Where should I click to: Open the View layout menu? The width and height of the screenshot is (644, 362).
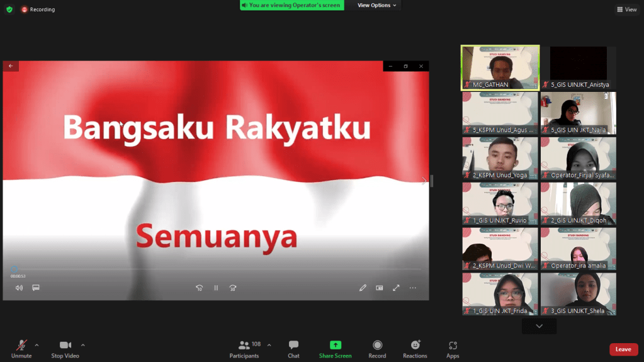[x=626, y=9]
